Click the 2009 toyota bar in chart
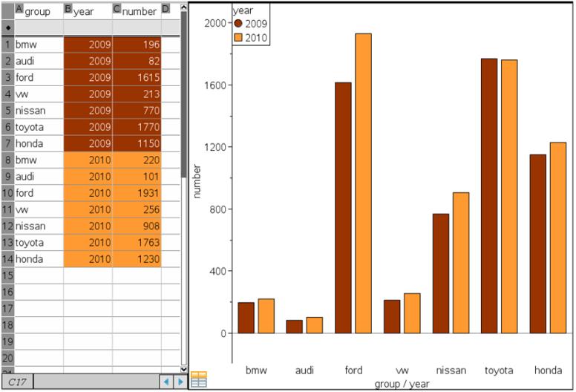This screenshot has height=392, width=576. coord(489,196)
